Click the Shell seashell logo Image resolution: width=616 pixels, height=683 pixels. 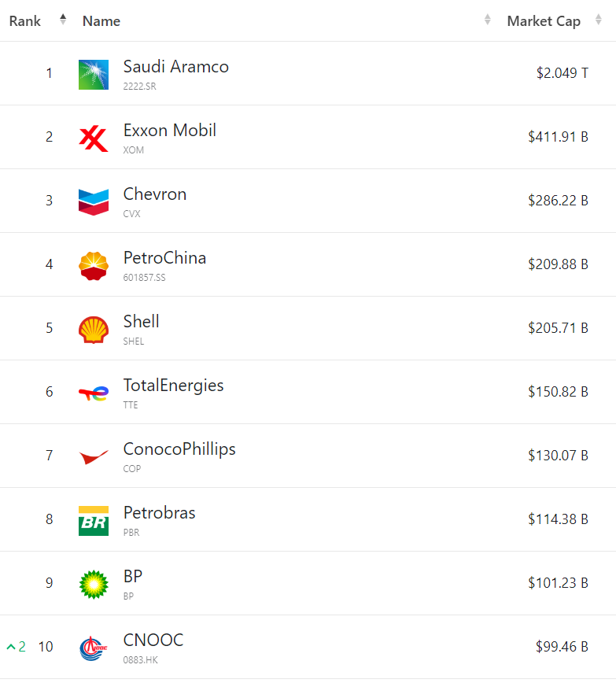(x=94, y=328)
